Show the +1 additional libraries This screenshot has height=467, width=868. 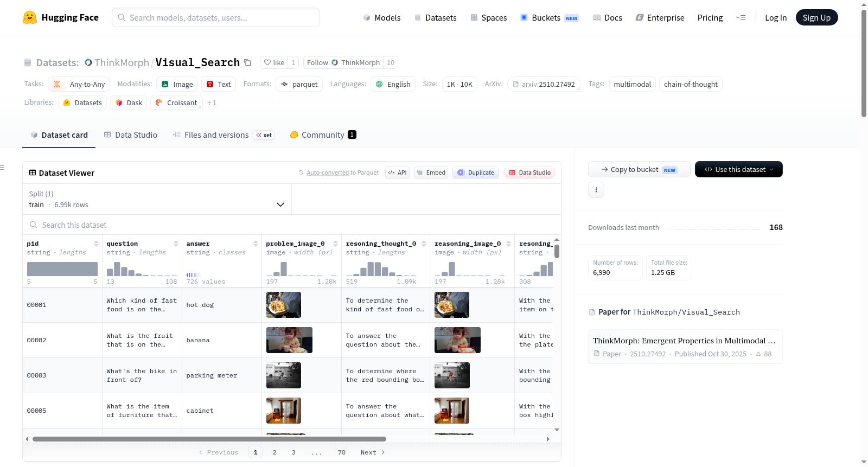click(x=212, y=103)
